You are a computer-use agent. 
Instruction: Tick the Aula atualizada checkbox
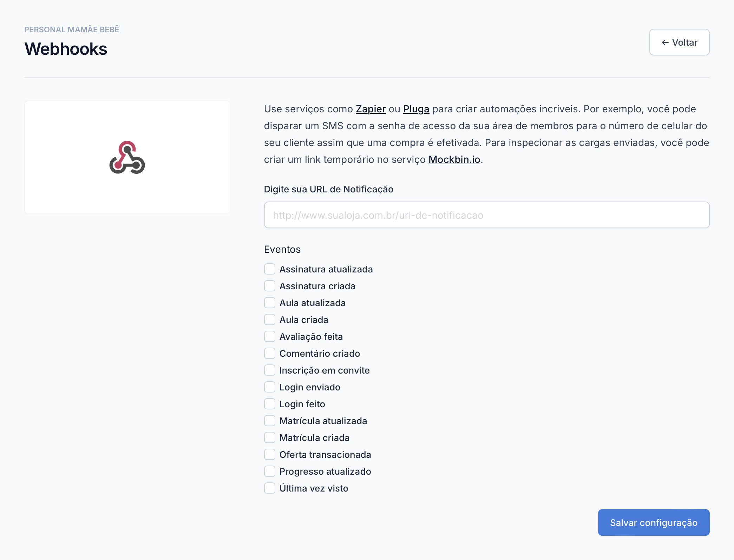270,303
